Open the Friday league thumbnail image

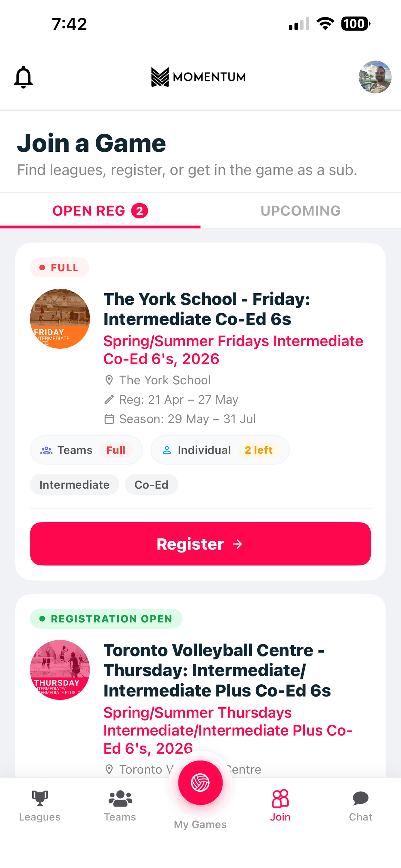[60, 318]
